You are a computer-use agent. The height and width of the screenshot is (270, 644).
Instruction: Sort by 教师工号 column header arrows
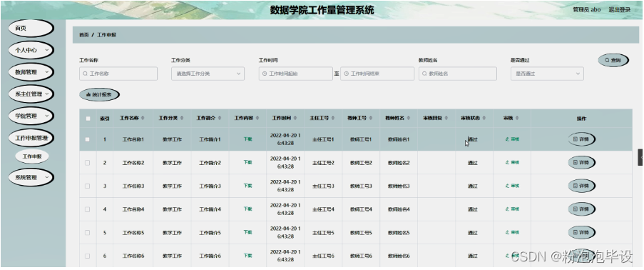pos(370,118)
